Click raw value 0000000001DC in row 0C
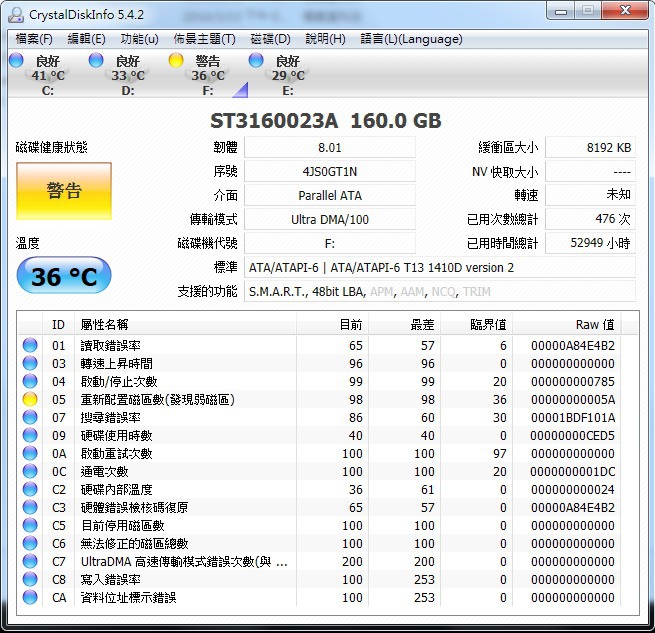 (573, 472)
